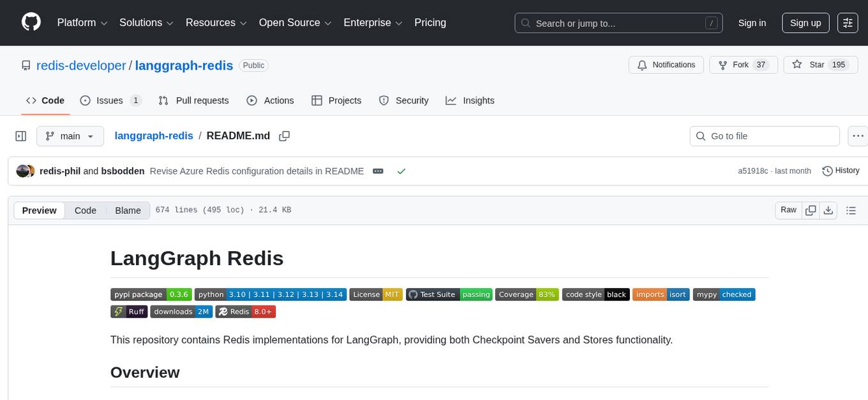The image size is (868, 400).
Task: Copy the README.md file path
Action: pos(284,135)
